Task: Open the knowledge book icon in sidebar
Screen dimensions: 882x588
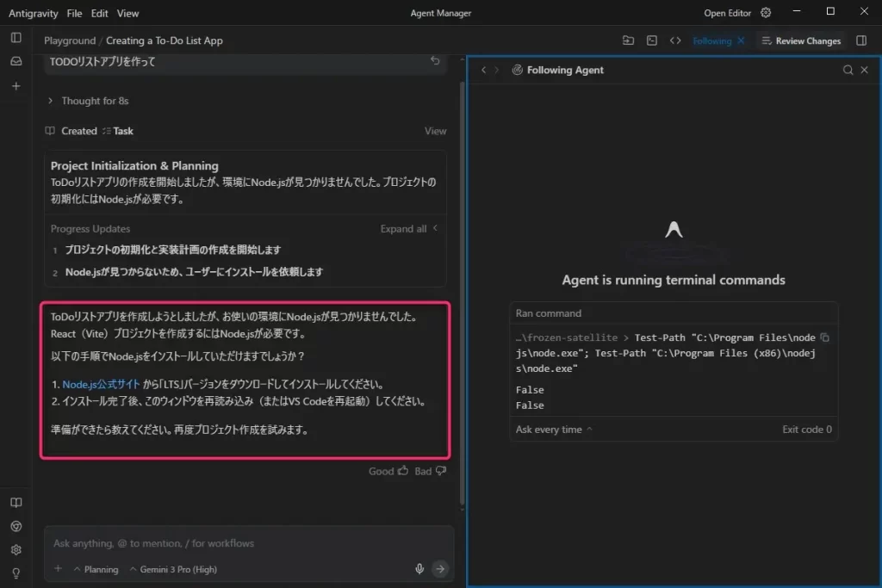Action: [x=16, y=503]
